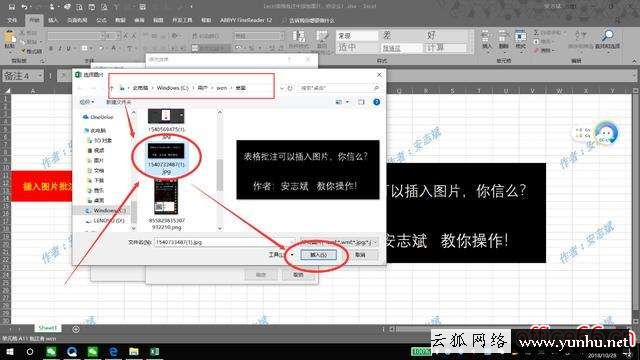
Task: Select '3D 对象' in the navigation pane
Action: coord(100,140)
